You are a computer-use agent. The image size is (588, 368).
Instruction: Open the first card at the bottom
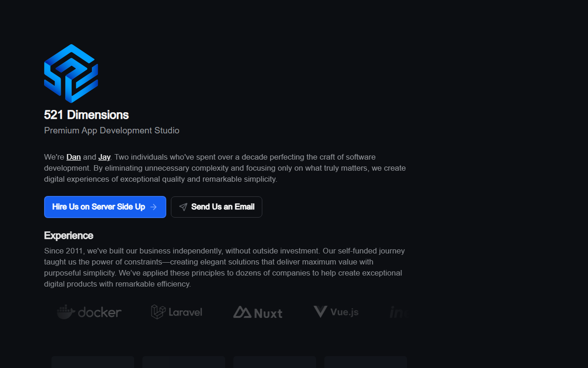pyautogui.click(x=93, y=362)
